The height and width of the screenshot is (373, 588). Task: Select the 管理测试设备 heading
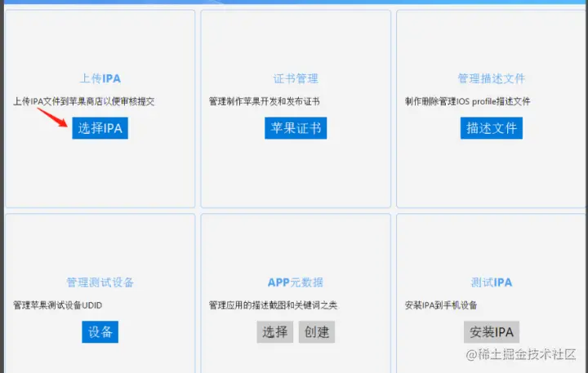tap(100, 282)
